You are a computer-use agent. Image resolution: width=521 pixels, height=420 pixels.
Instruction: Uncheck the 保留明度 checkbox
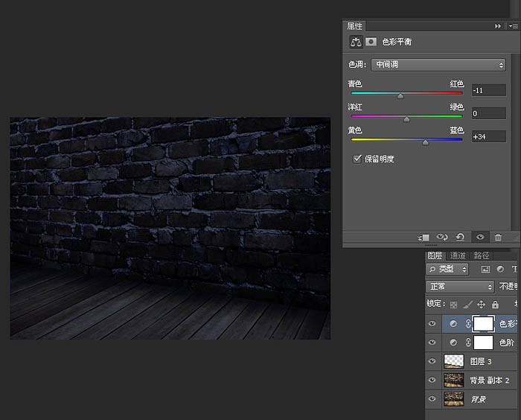click(357, 159)
